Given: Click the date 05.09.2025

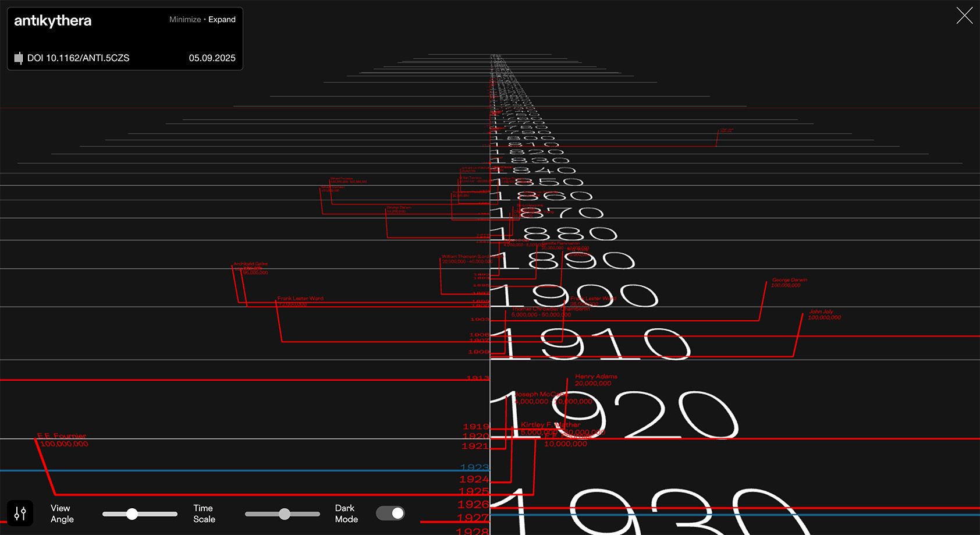Looking at the screenshot, I should pos(212,58).
